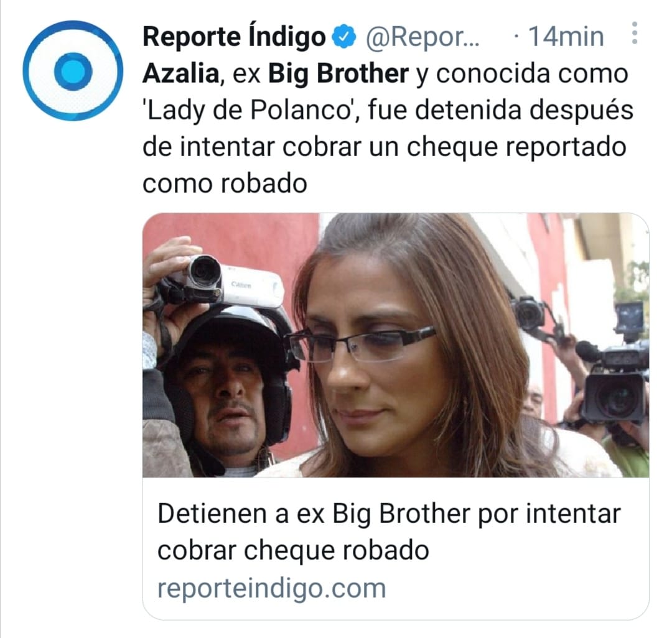The width and height of the screenshot is (672, 638).
Task: Click the bold word Azalia
Action: point(181,73)
